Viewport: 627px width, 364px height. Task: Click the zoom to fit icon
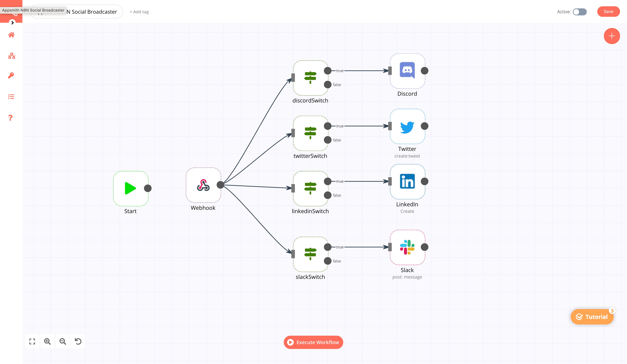point(32,341)
